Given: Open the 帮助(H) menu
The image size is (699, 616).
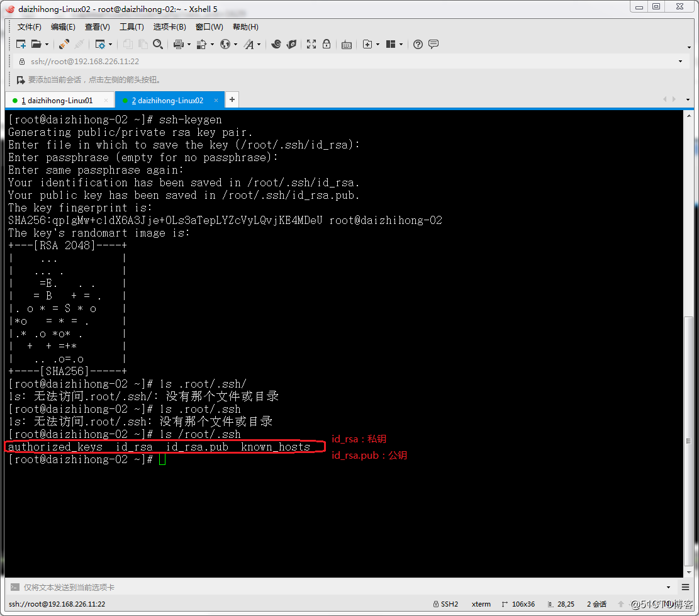Looking at the screenshot, I should click(245, 27).
